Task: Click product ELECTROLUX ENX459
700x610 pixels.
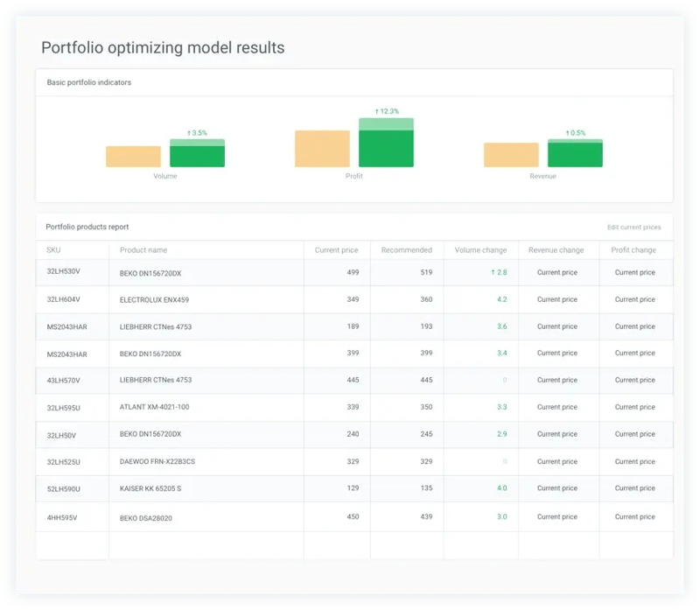Action: click(154, 300)
